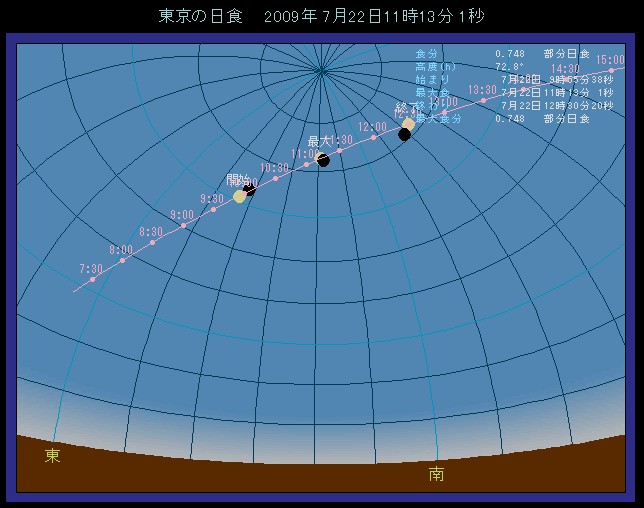Click the 13:30 marker on the sun path
644x508 pixels.
[483, 100]
